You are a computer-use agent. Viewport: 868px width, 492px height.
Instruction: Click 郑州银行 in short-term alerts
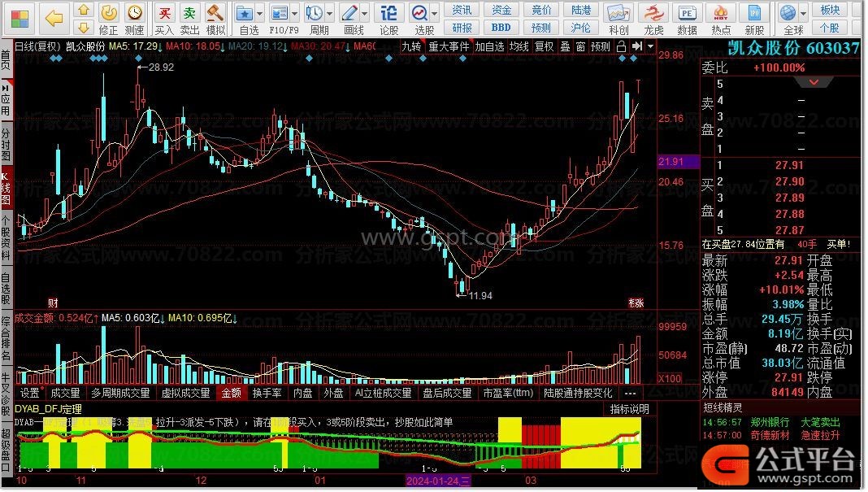[770, 422]
